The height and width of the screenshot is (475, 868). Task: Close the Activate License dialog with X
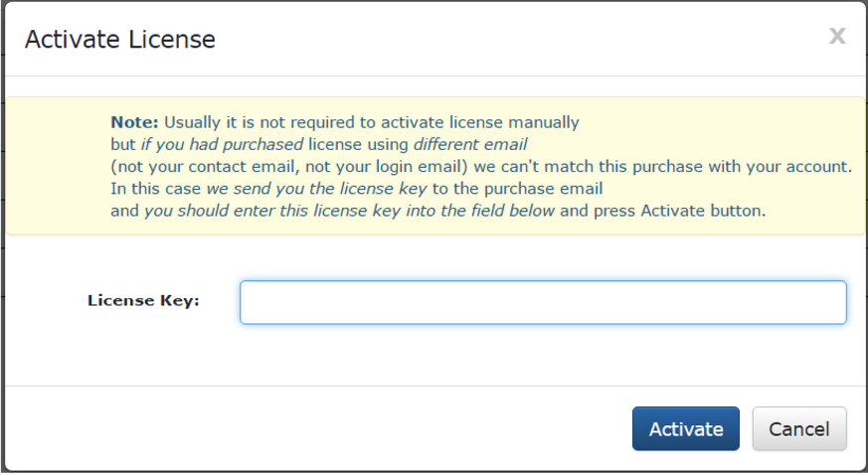click(837, 37)
